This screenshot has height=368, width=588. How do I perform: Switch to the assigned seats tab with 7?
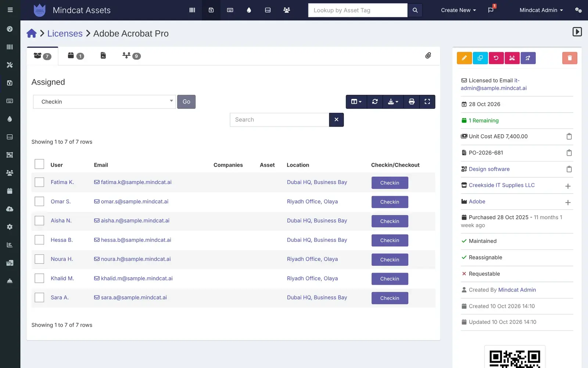43,56
